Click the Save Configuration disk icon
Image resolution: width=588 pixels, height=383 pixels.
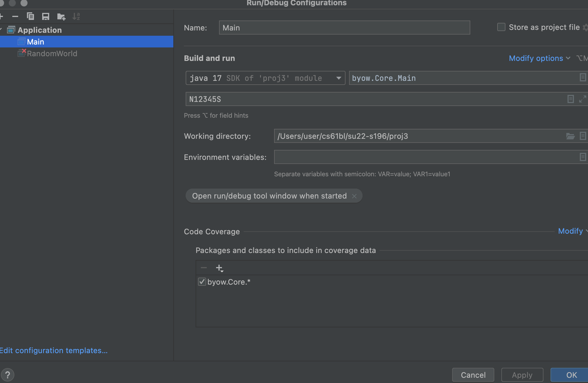tap(46, 16)
